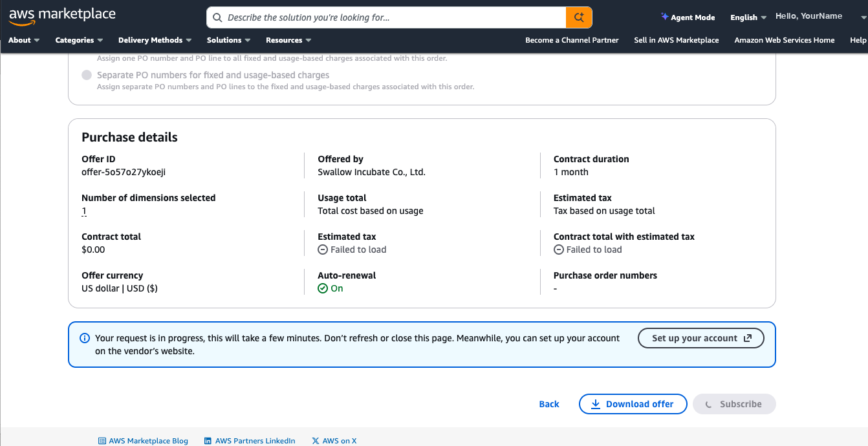Click the Purchase order numbers label
The height and width of the screenshot is (446, 868).
[x=605, y=275]
